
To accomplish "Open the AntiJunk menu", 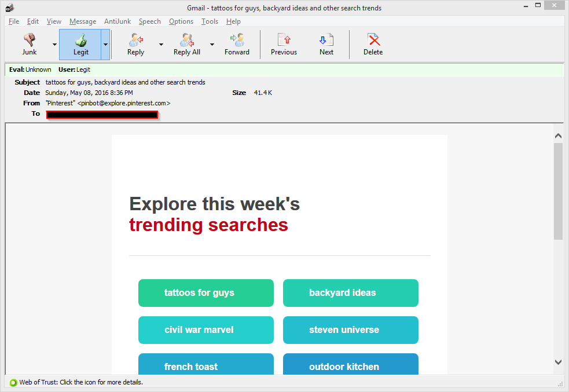I will tap(118, 21).
